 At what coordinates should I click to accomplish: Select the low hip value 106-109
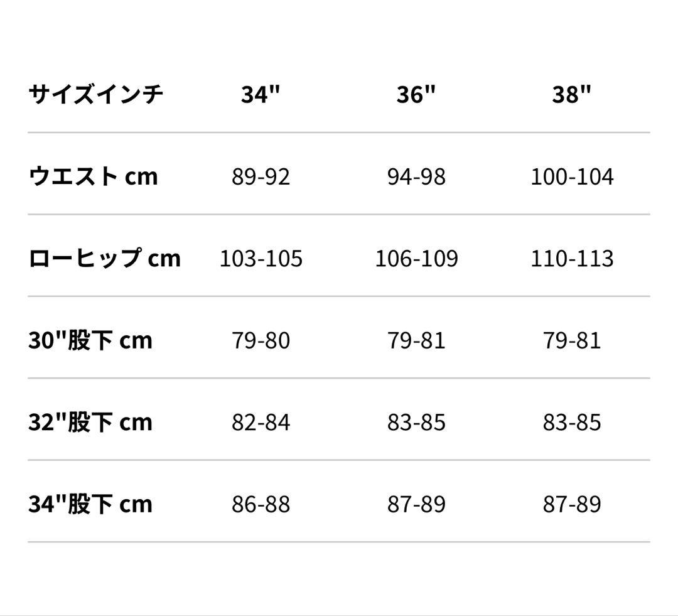pyautogui.click(x=416, y=258)
